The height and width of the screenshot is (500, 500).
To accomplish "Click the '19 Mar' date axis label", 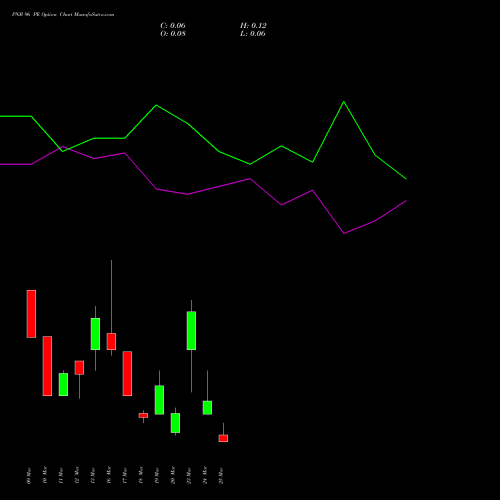I will [157, 475].
